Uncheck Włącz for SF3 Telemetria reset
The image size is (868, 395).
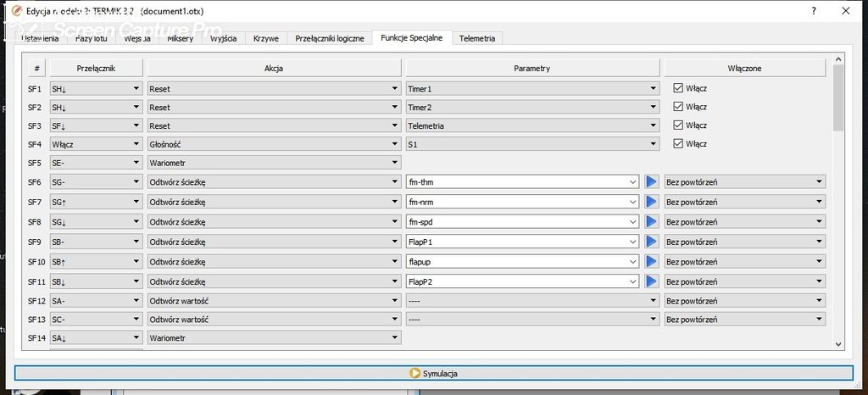click(678, 125)
